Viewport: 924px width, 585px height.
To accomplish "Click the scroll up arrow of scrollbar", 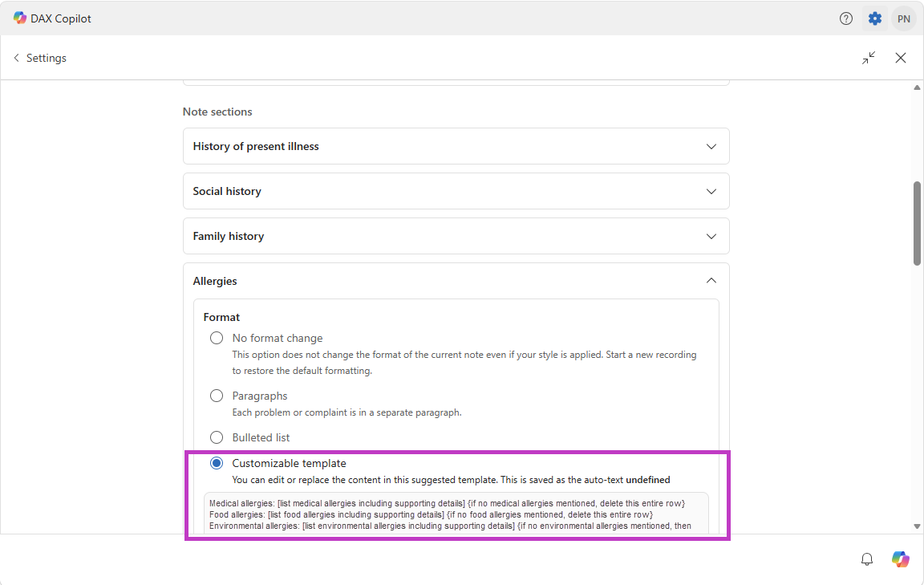I will (x=917, y=87).
